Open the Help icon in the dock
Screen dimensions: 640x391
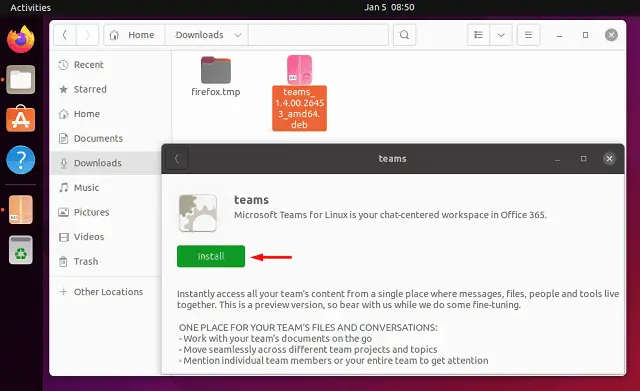[x=21, y=160]
